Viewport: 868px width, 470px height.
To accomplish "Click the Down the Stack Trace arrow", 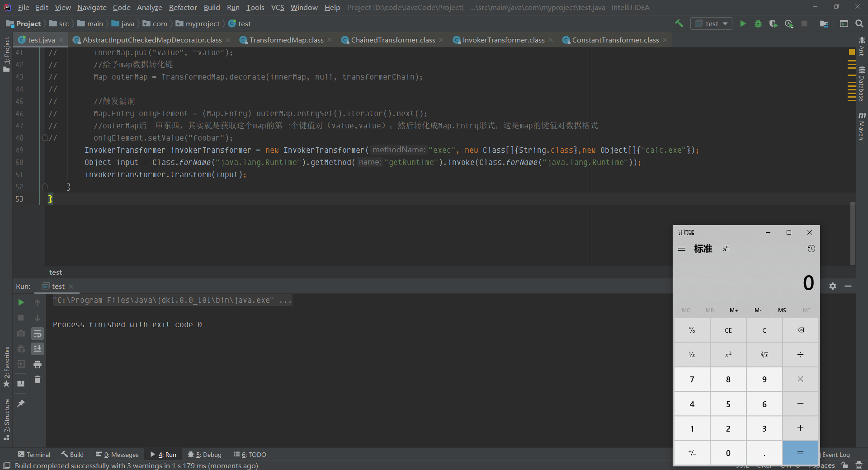I will [x=38, y=318].
